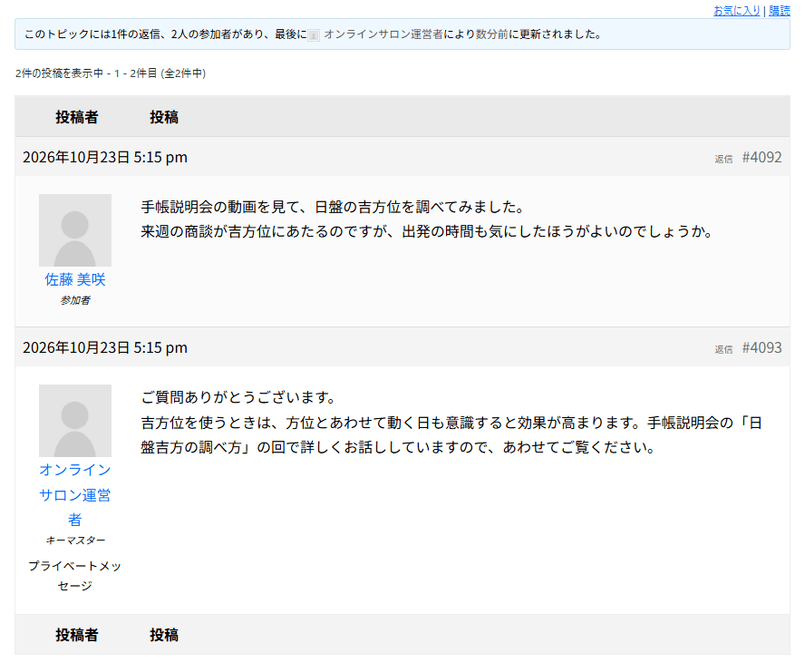The image size is (805, 672).
Task: Click date of post #4092
Action: (x=105, y=157)
